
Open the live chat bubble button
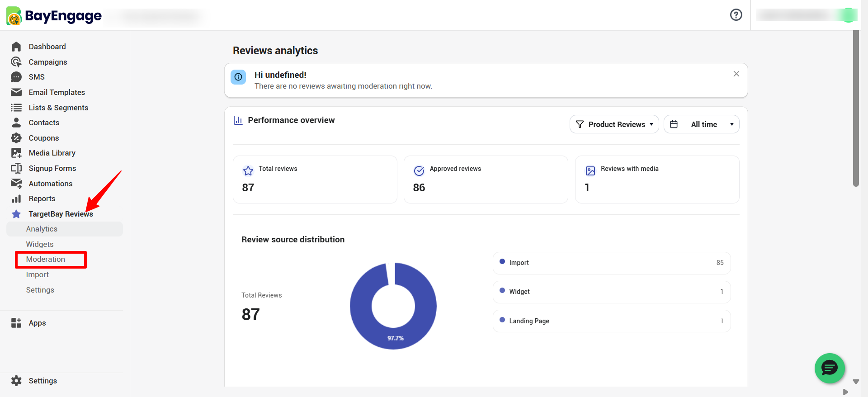click(x=830, y=368)
